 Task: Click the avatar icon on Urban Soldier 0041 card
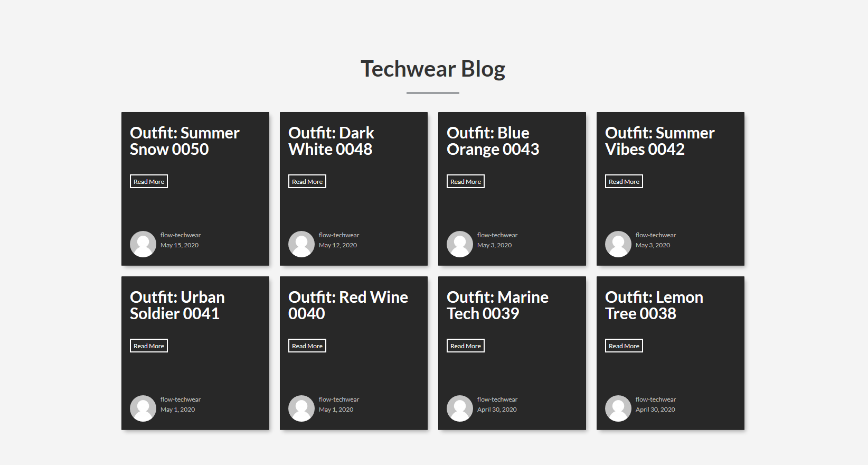(x=143, y=408)
